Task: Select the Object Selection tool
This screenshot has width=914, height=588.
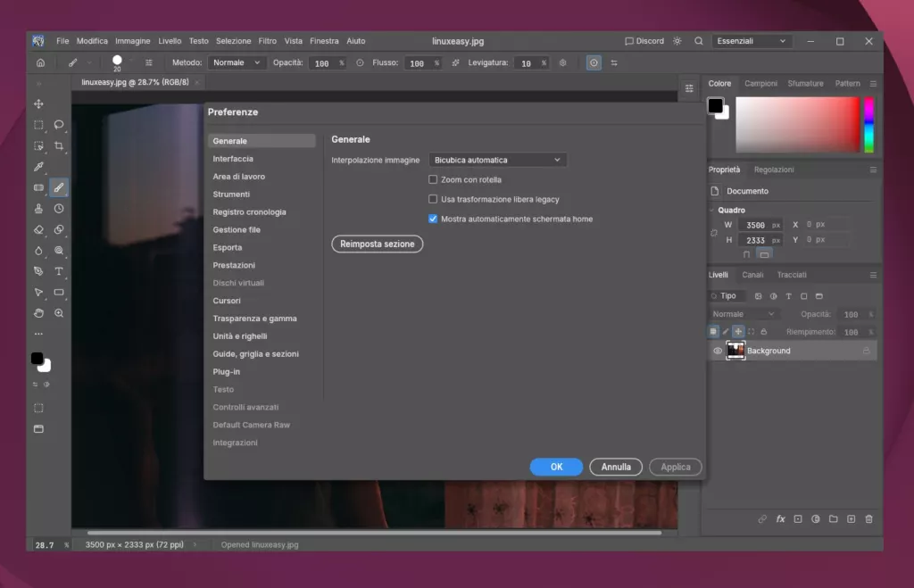Action: 38,145
